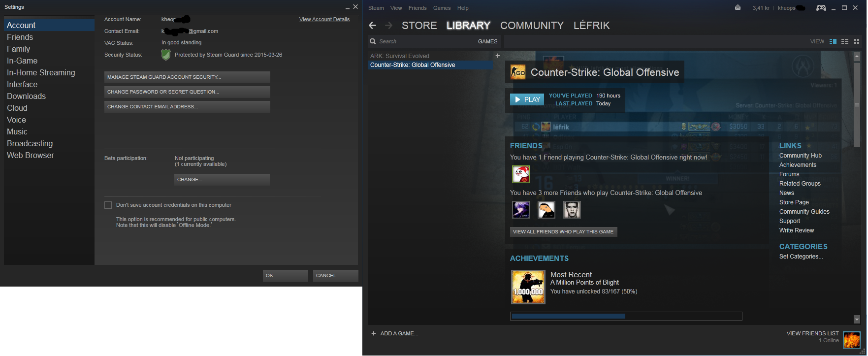The image size is (868, 356).
Task: Open the GAMES filter dropdown in library
Action: coord(488,41)
